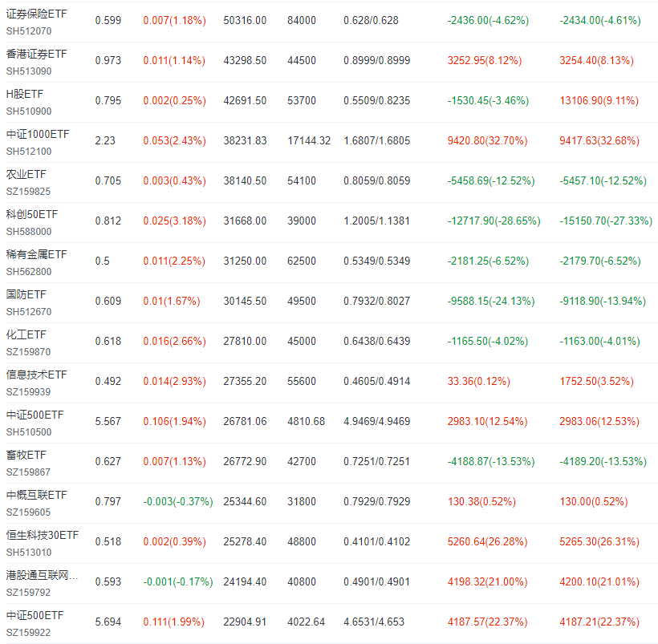Select cost value 4.6531/4.653
Image resolution: width=658 pixels, height=644 pixels.
[373, 622]
